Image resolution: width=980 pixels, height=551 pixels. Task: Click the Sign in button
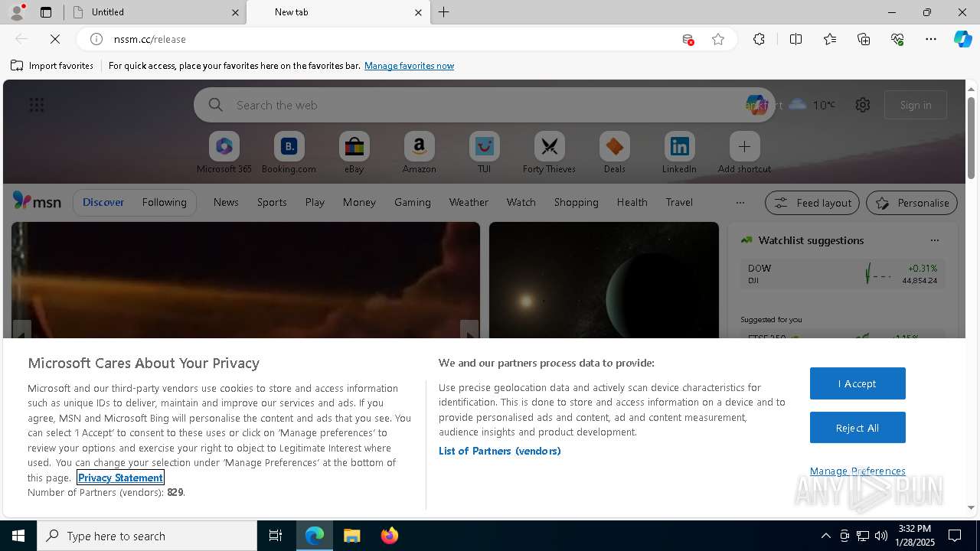pyautogui.click(x=916, y=105)
